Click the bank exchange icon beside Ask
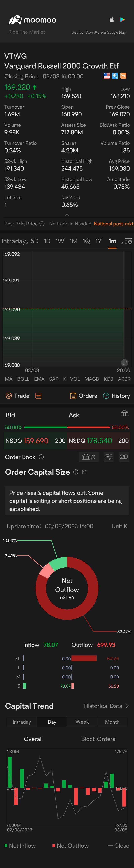Viewport: 134px width, 868px height. click(x=124, y=413)
